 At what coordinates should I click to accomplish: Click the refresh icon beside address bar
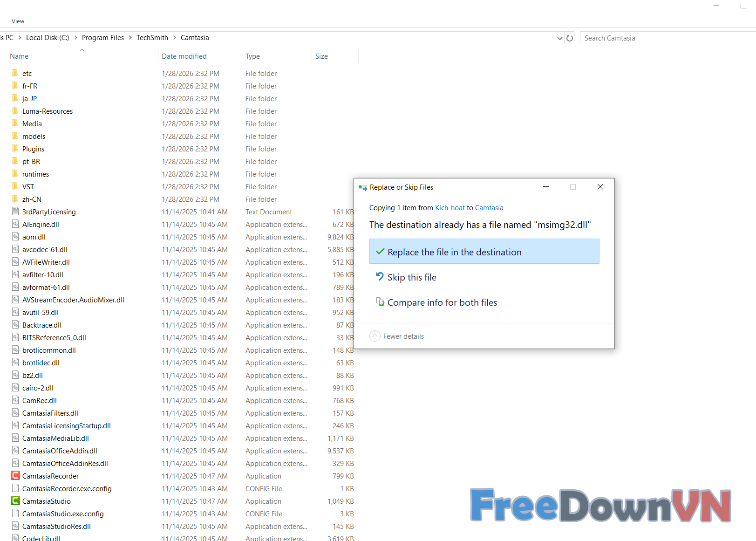pos(569,38)
